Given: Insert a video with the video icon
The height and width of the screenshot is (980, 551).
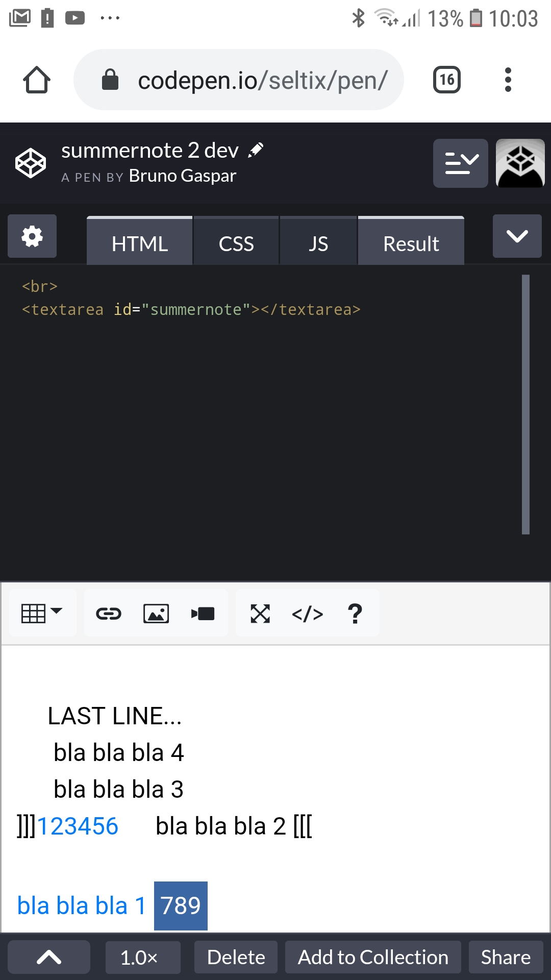Looking at the screenshot, I should click(x=203, y=612).
